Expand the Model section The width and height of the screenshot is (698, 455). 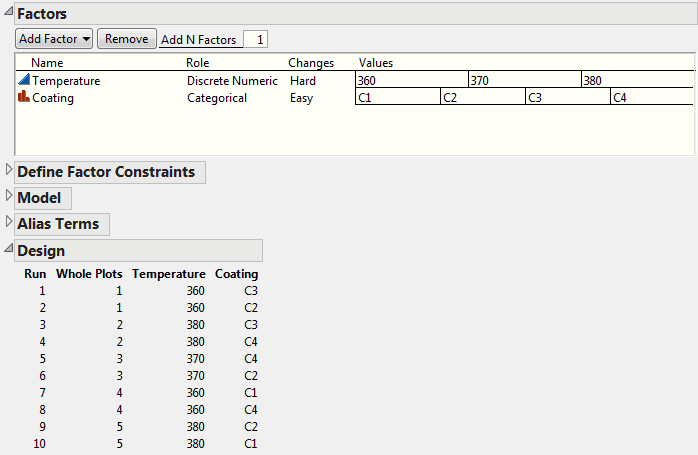click(8, 195)
